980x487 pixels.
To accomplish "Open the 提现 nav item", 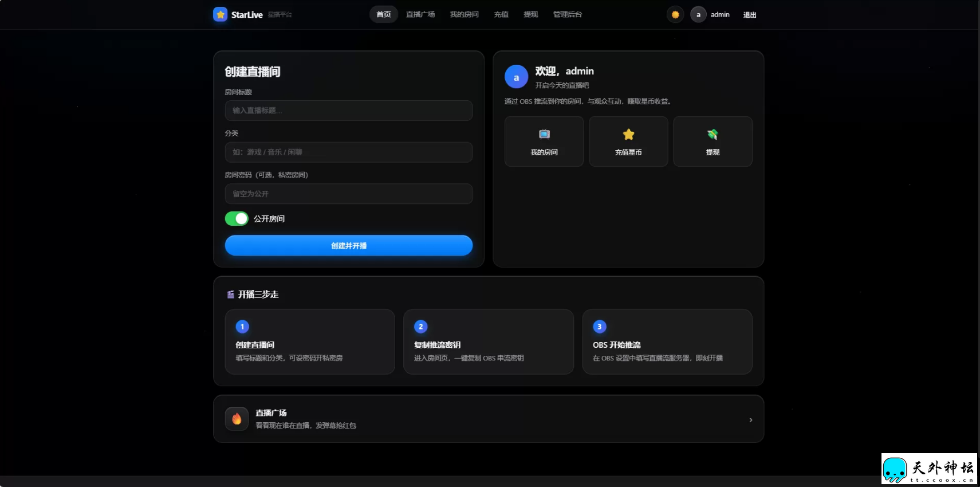I will click(x=531, y=14).
